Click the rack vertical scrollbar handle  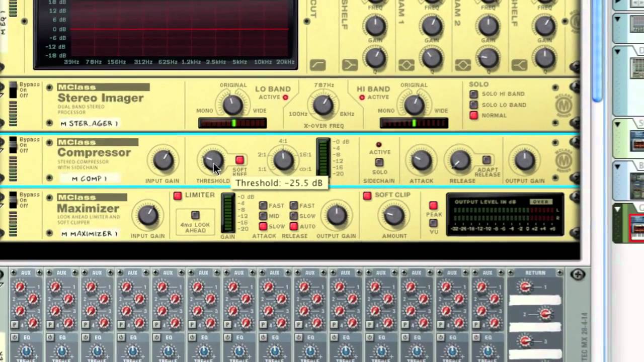click(x=597, y=50)
